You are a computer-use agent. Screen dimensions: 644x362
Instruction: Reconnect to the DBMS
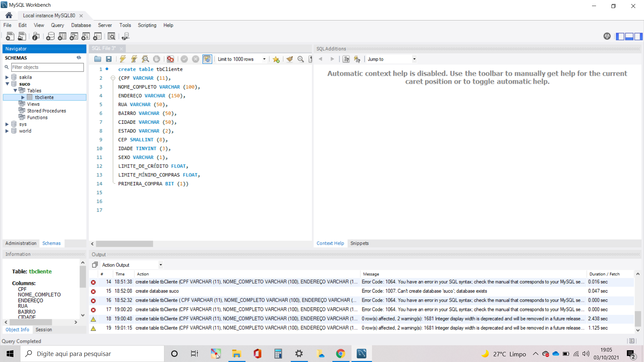[125, 36]
